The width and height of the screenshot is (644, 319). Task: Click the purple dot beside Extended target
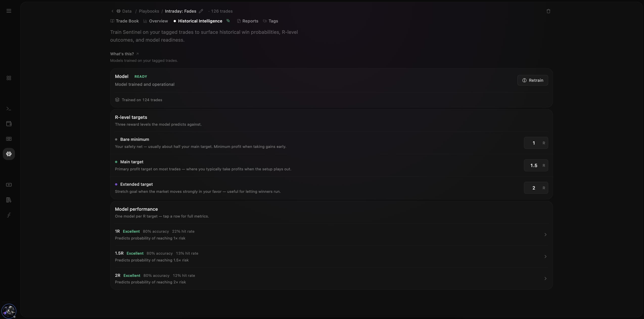116,184
